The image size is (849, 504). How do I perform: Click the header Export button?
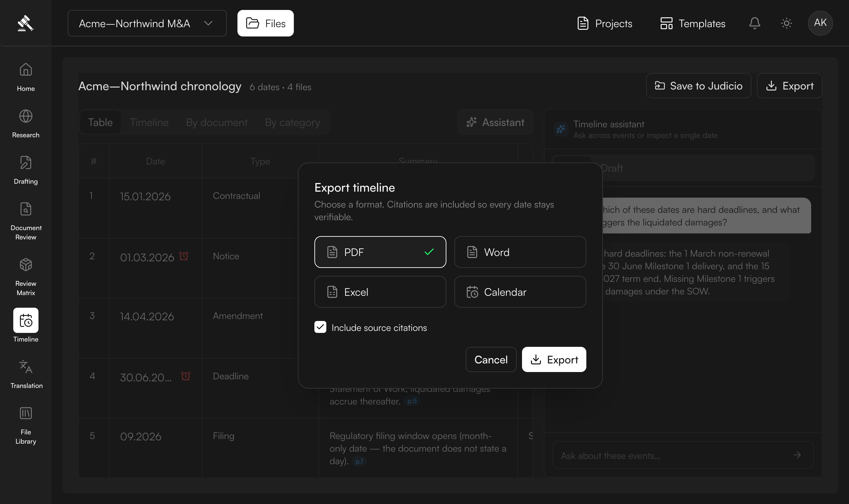coord(789,86)
